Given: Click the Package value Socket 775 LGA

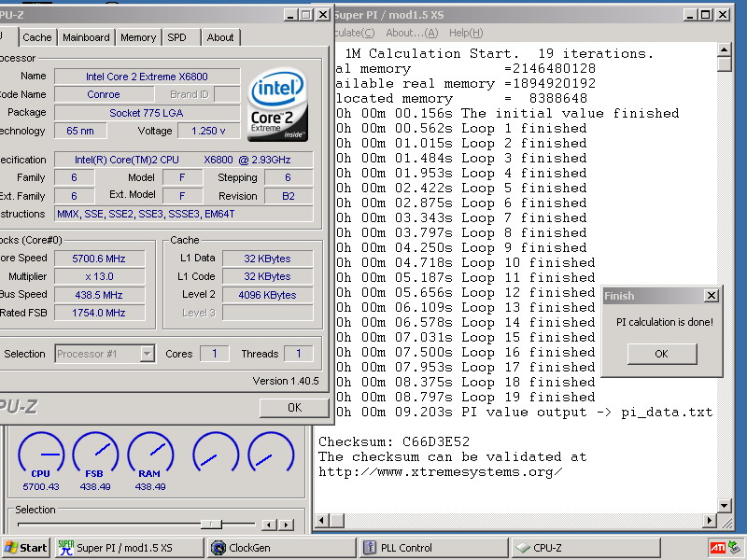Looking at the screenshot, I should [x=147, y=113].
